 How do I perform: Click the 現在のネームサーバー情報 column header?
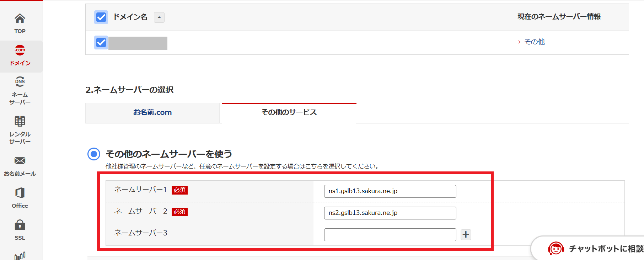tap(559, 17)
